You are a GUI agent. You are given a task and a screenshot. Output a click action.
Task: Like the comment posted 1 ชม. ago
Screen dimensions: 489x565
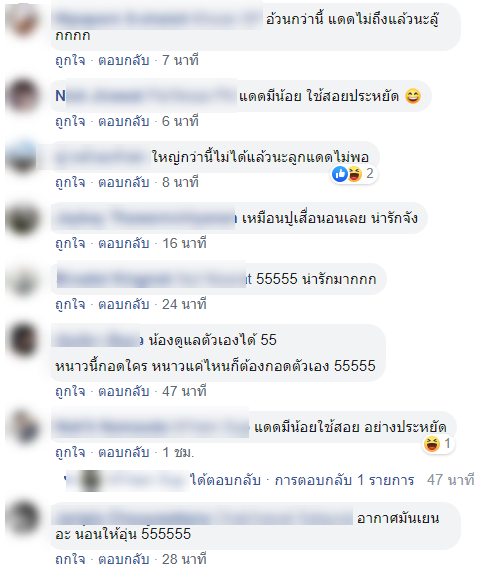point(70,452)
